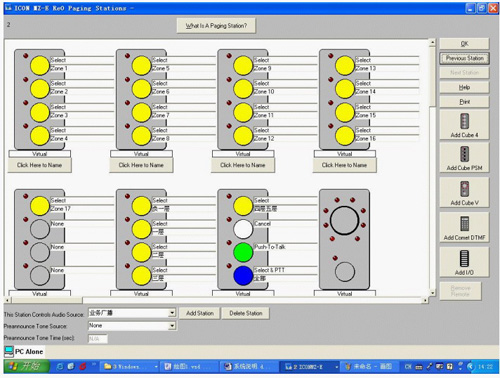
Task: Add a Comet DTMF keypad module
Action: pyautogui.click(x=464, y=227)
